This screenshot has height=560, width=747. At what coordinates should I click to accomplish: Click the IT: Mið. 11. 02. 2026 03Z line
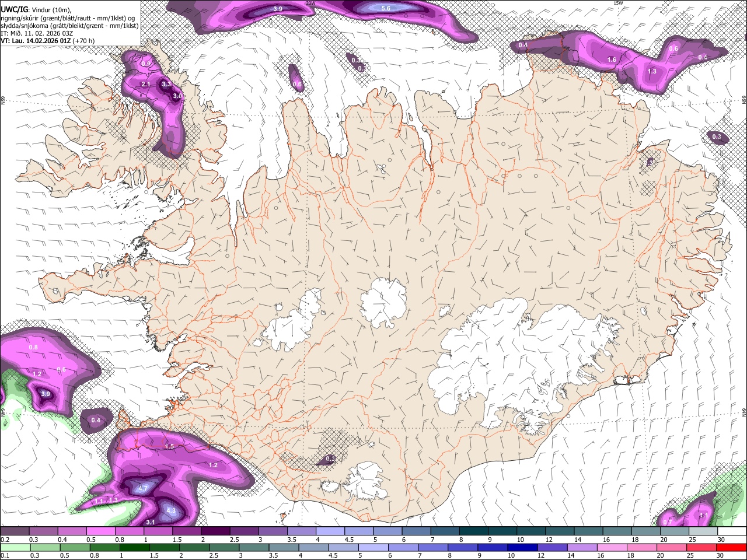coord(36,33)
